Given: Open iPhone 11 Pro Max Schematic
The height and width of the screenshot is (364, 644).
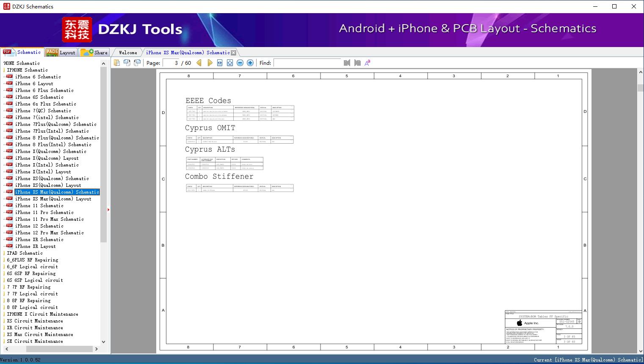Looking at the screenshot, I should click(50, 219).
